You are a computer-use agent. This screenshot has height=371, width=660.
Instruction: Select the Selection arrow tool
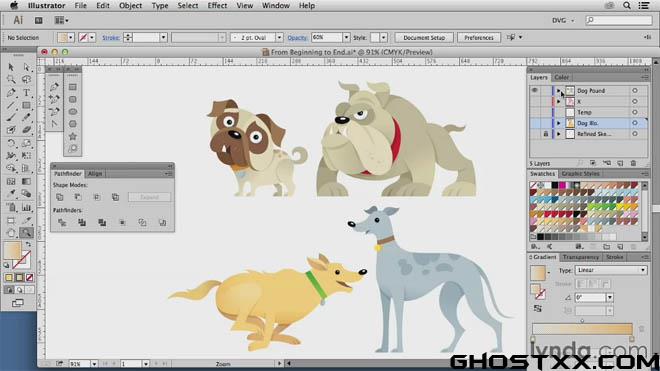coord(11,67)
